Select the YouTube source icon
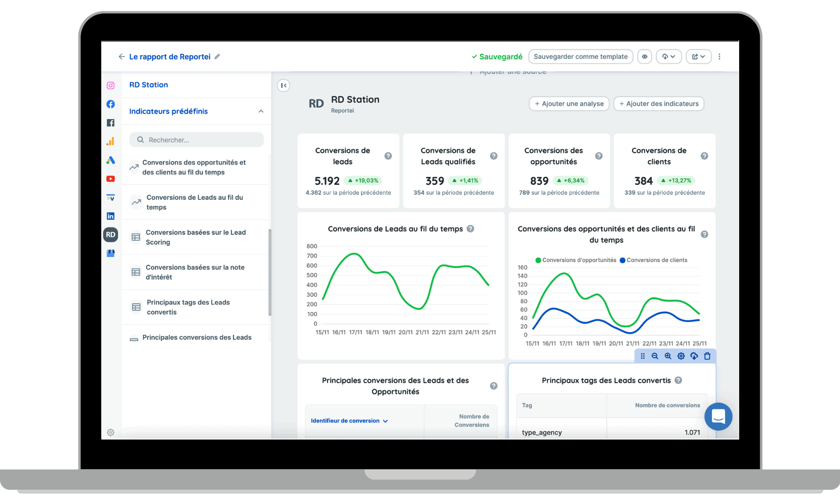 [110, 179]
